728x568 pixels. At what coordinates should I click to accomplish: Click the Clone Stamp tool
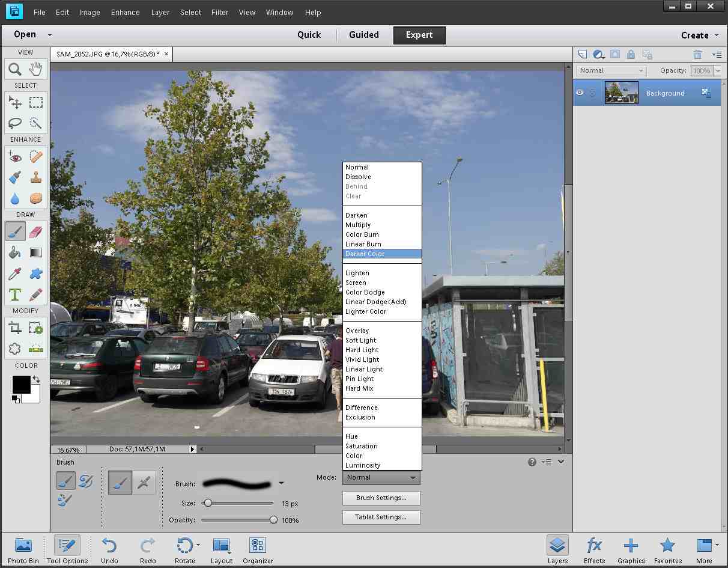[36, 177]
